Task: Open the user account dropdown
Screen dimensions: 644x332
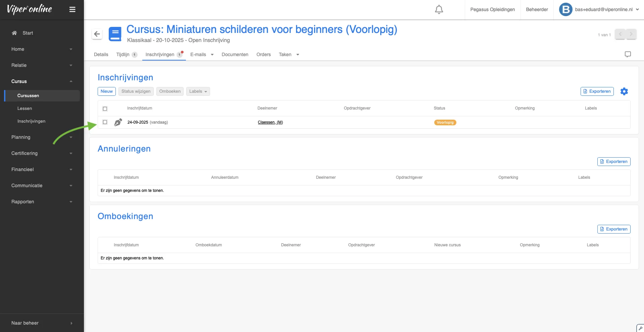Action: tap(599, 9)
